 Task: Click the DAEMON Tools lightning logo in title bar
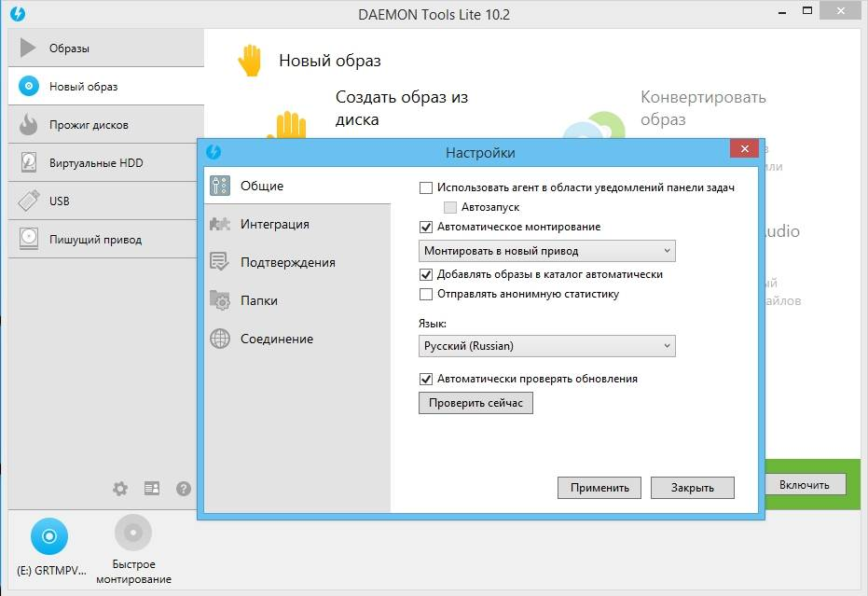pyautogui.click(x=18, y=14)
